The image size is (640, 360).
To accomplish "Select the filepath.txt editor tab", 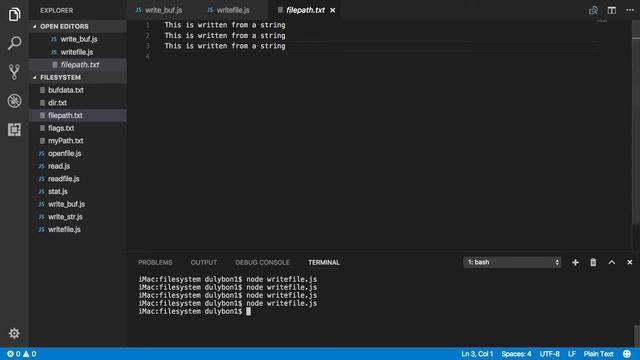I will [304, 10].
